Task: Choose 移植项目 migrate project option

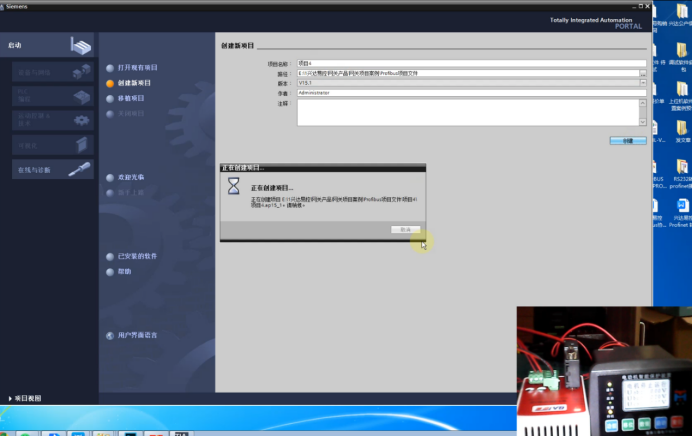Action: point(125,98)
